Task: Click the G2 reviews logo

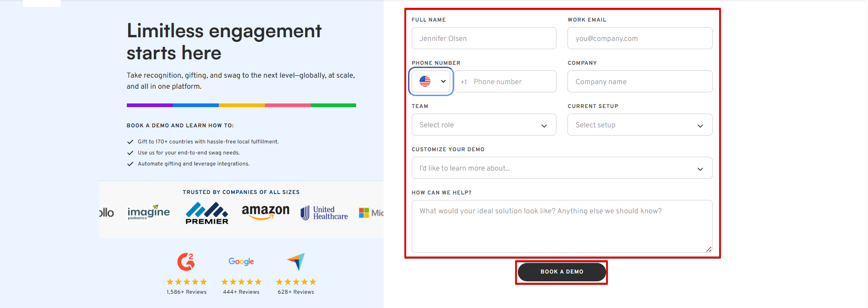Action: (x=186, y=262)
